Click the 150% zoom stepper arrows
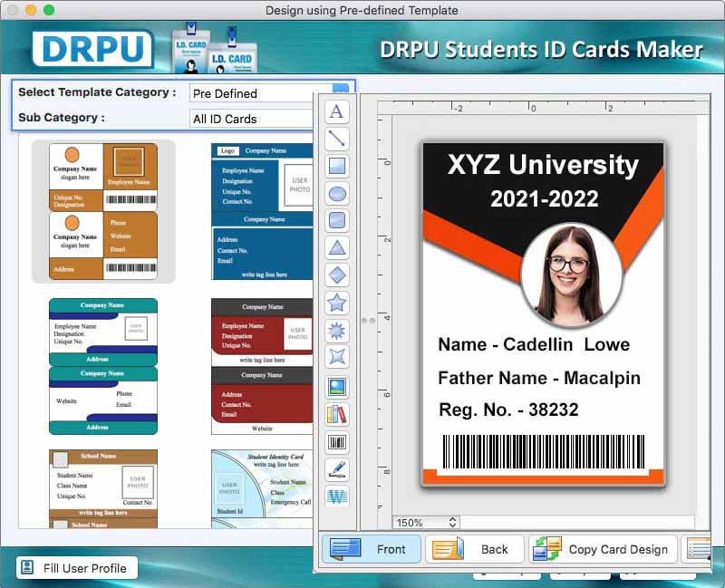The width and height of the screenshot is (725, 588). [x=452, y=523]
